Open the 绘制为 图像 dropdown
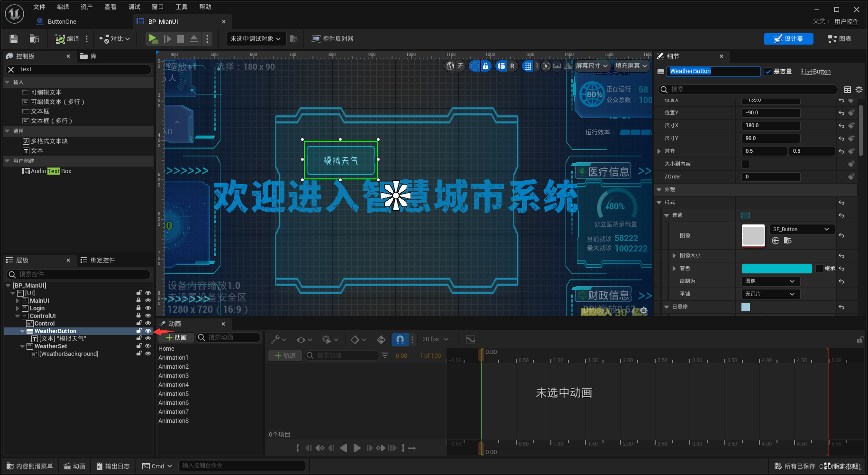The width and height of the screenshot is (868, 475). point(771,281)
